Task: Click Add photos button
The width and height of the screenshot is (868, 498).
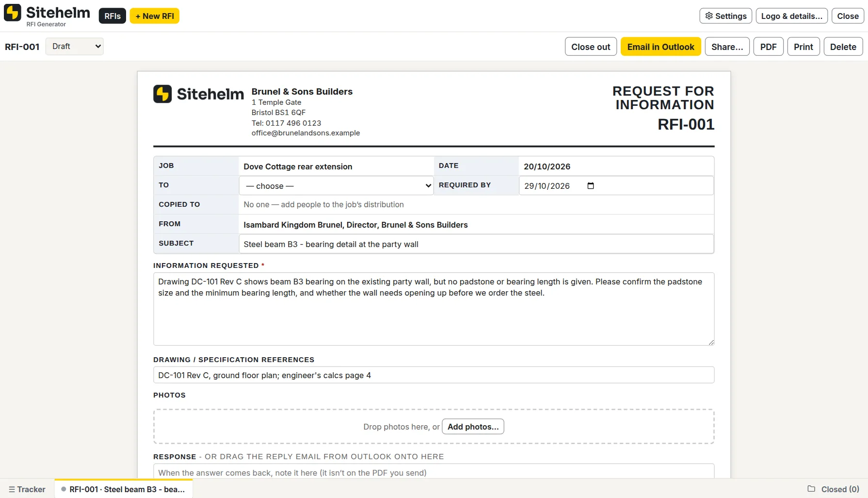Action: click(x=473, y=427)
